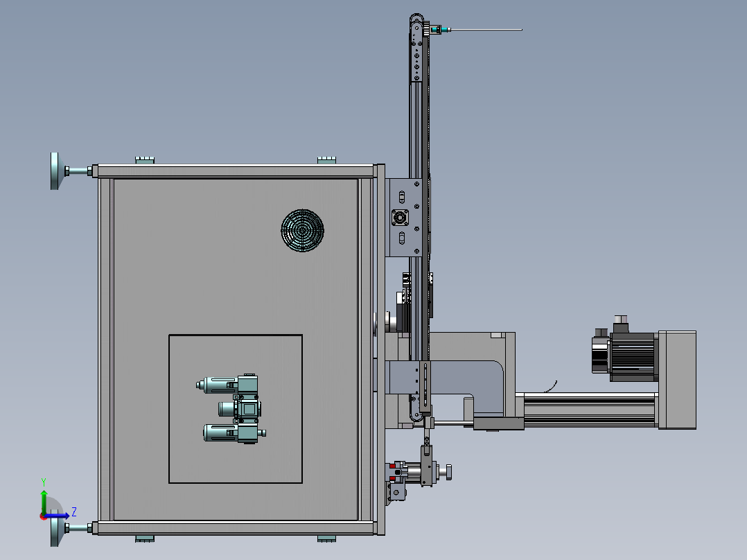Select the pneumatic filter regulator unit
Viewport: 747px width, 560px height.
(x=231, y=409)
